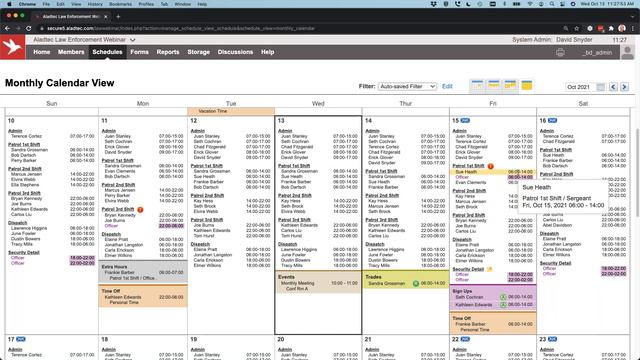
Task: Open the Forms menu
Action: (140, 52)
